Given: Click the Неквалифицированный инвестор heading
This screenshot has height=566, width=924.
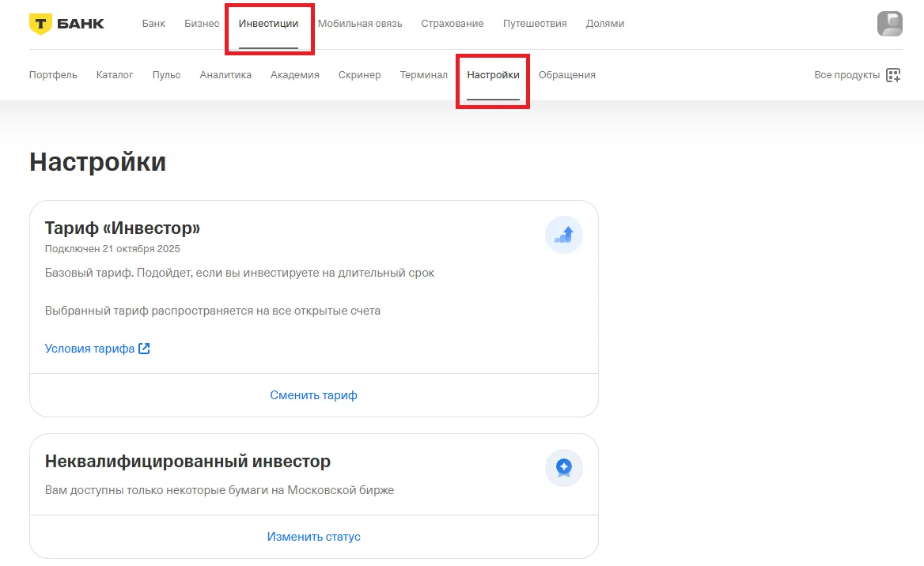Looking at the screenshot, I should pyautogui.click(x=187, y=461).
